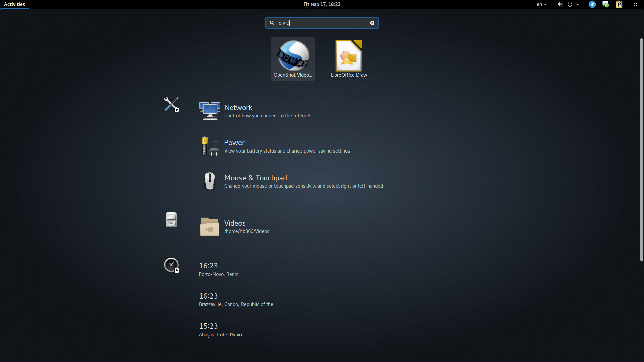
Task: Open the Activities menu
Action: pos(14,4)
